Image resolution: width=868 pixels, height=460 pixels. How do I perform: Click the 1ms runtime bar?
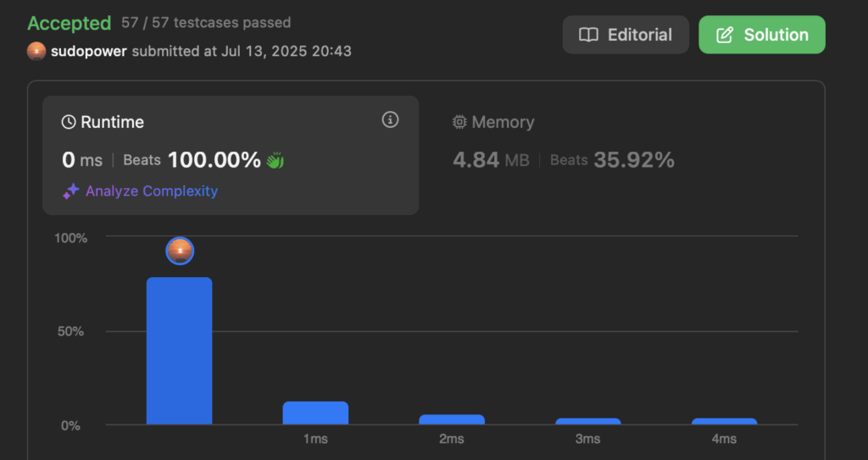[315, 413]
